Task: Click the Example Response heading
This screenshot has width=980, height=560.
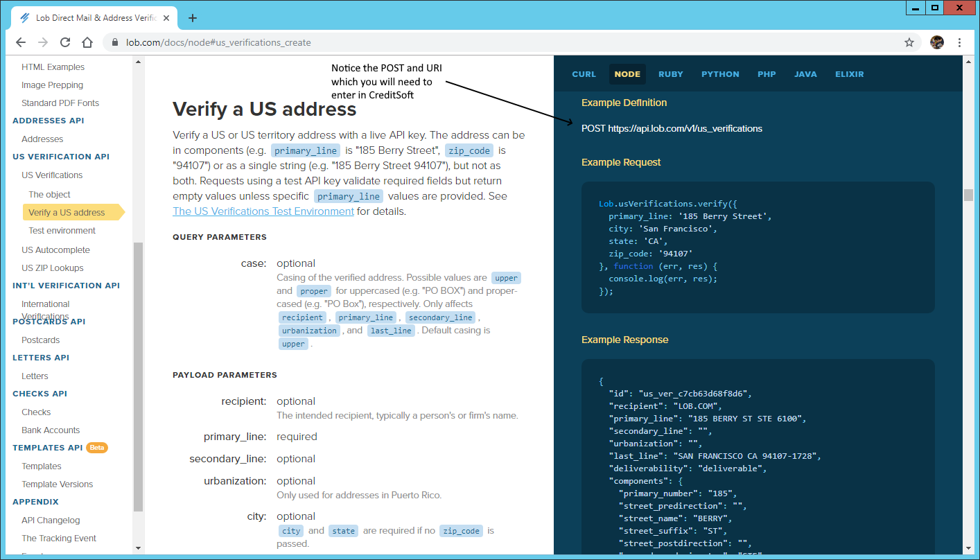Action: 625,340
